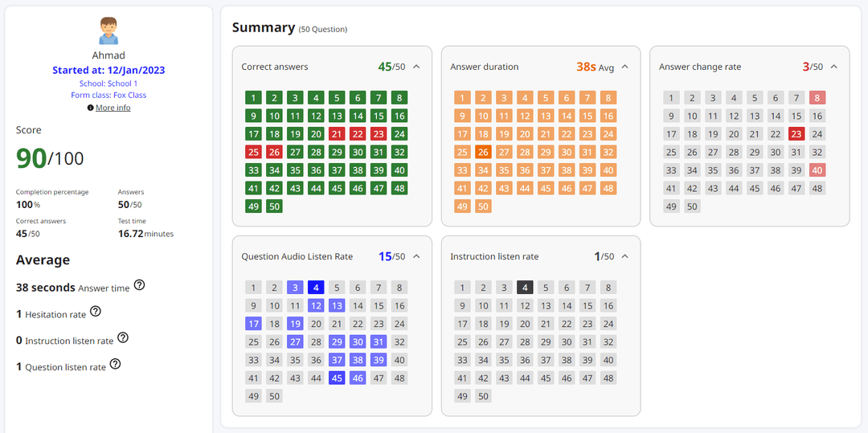The height and width of the screenshot is (433, 868).
Task: Click dark blue question 4 in Question Audio
Action: 316,288
